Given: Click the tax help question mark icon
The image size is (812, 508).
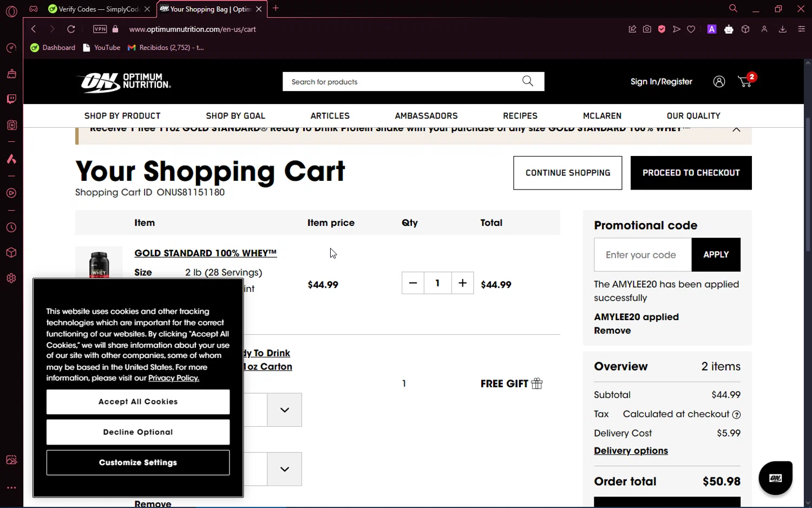Looking at the screenshot, I should (736, 415).
